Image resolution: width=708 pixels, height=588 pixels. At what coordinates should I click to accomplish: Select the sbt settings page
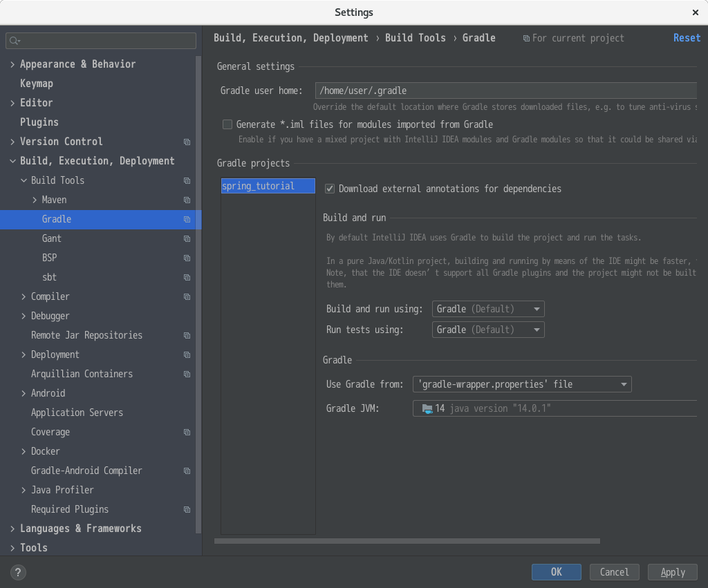point(49,277)
